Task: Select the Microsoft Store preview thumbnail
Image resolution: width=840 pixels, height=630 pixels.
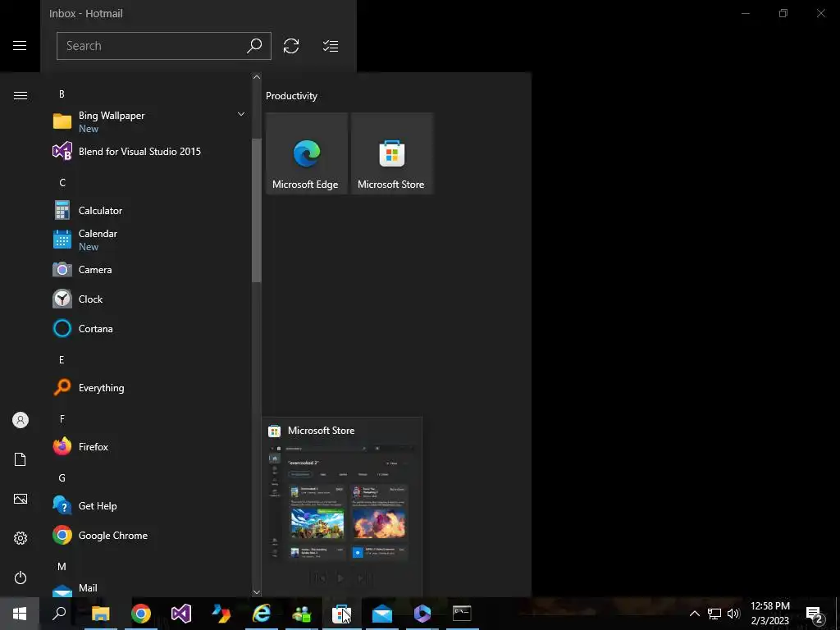Action: click(x=340, y=503)
